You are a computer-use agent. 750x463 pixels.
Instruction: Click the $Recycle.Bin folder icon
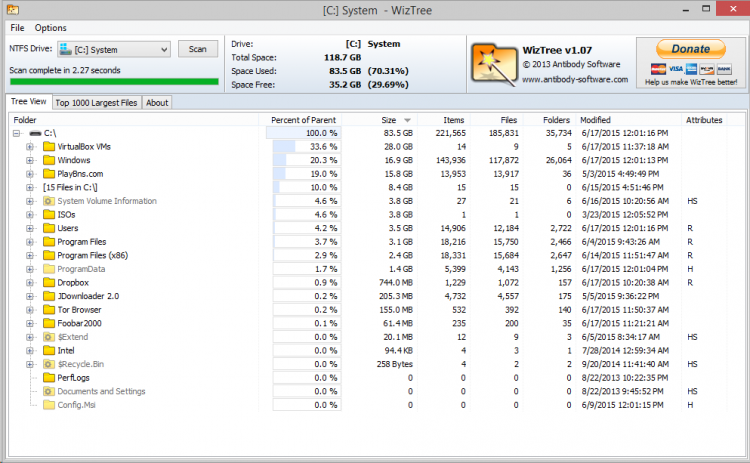pyautogui.click(x=48, y=364)
